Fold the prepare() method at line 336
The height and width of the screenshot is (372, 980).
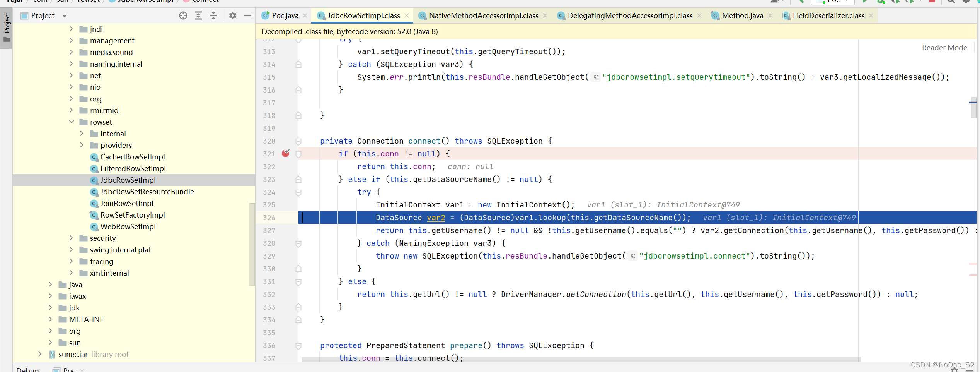tap(298, 345)
